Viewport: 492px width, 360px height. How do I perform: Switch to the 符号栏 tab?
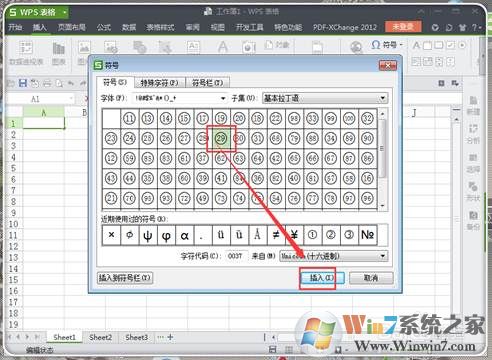coord(207,82)
